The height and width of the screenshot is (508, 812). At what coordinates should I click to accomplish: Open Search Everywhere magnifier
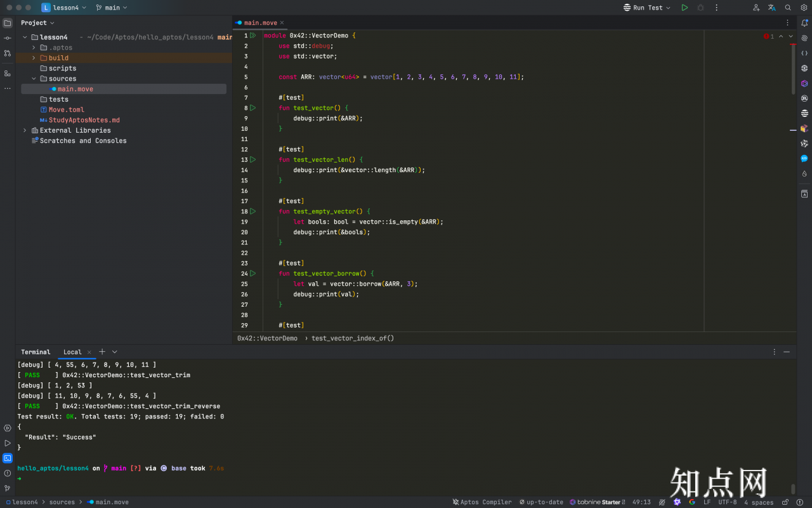coord(788,8)
